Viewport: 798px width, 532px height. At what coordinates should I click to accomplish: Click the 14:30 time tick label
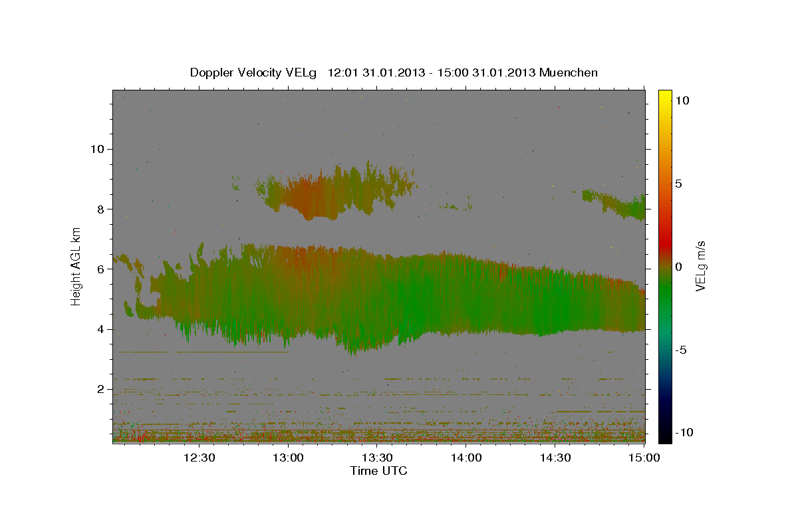click(x=555, y=458)
